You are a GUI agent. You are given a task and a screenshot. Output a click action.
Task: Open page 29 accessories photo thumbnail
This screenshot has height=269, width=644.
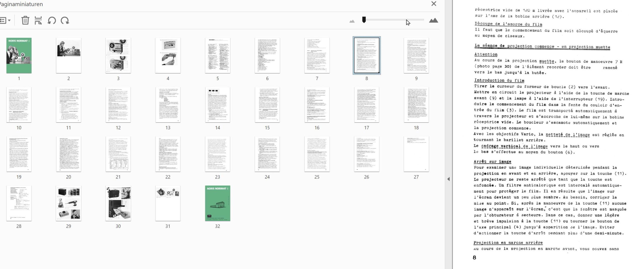68,203
